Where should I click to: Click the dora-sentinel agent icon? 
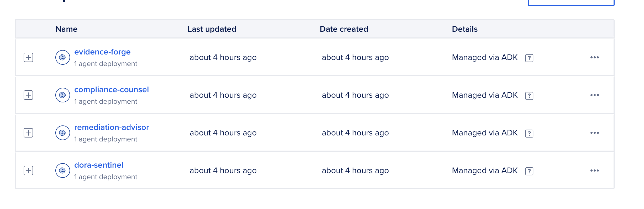click(62, 170)
